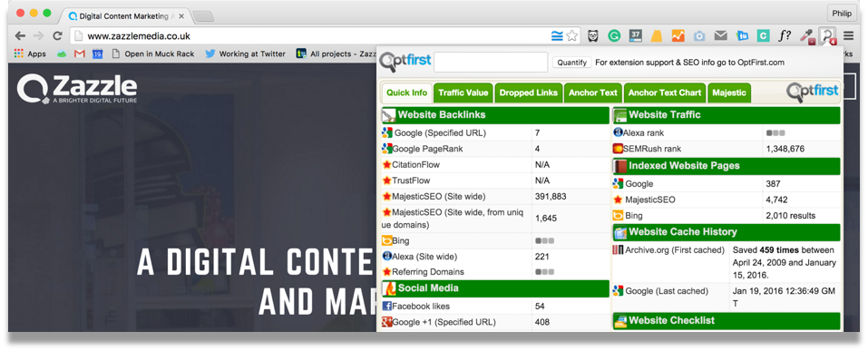
Task: Reload the page with refresh icon
Action: coord(57,36)
